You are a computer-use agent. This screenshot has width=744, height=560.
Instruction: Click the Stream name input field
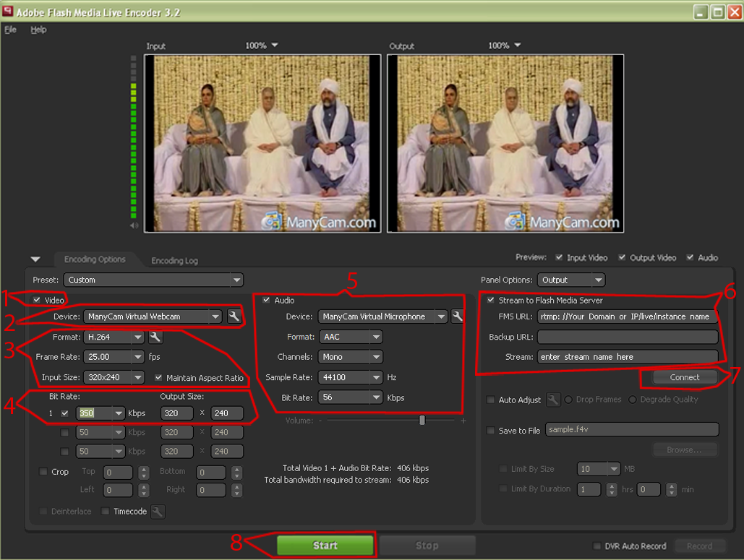[628, 356]
